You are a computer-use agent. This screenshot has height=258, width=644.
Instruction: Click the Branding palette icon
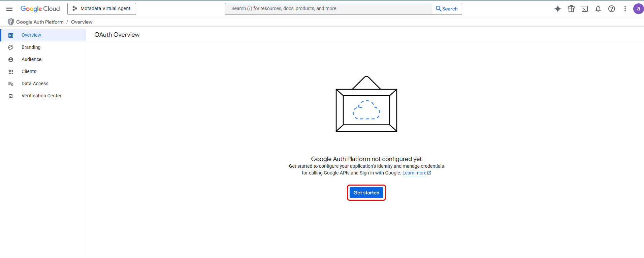pyautogui.click(x=11, y=47)
